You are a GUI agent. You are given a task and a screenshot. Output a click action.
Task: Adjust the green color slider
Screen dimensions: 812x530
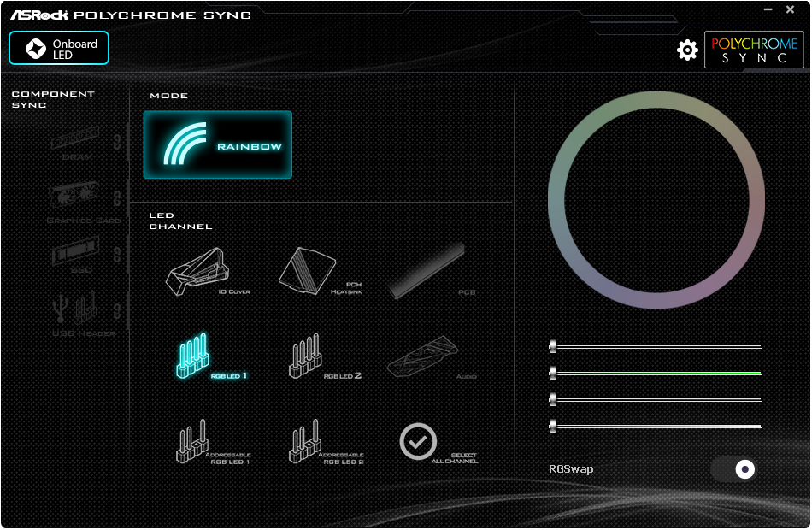(656, 373)
